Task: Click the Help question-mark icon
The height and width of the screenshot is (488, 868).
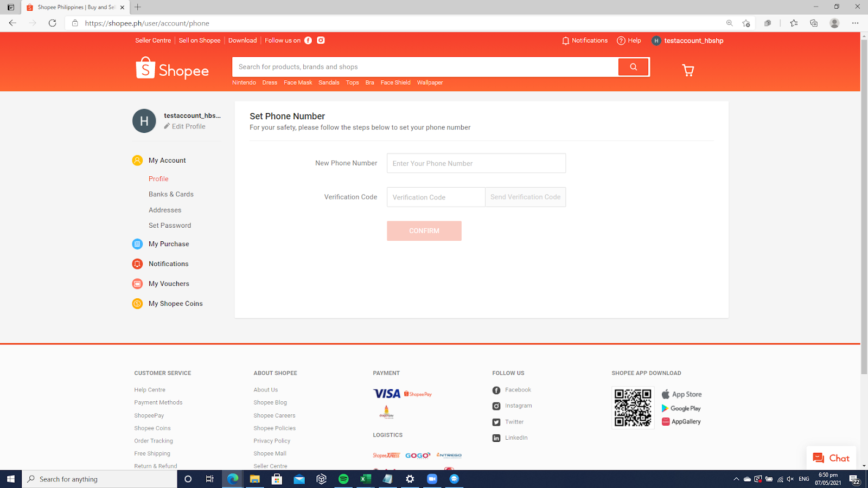Action: [620, 41]
